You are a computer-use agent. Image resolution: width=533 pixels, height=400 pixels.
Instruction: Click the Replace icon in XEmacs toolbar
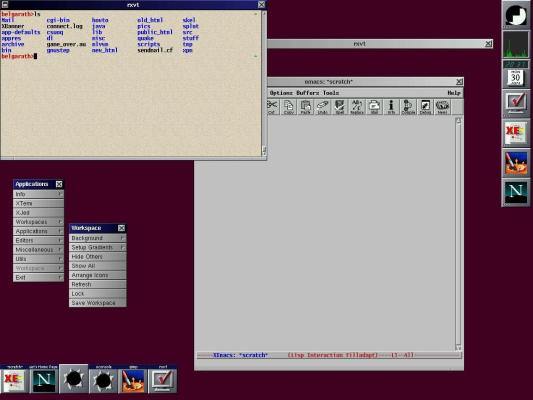coord(357,107)
